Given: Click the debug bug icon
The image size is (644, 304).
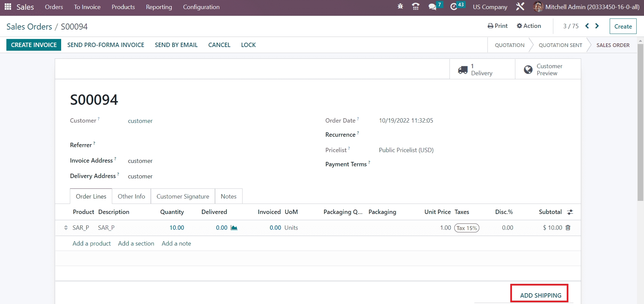Looking at the screenshot, I should [400, 7].
